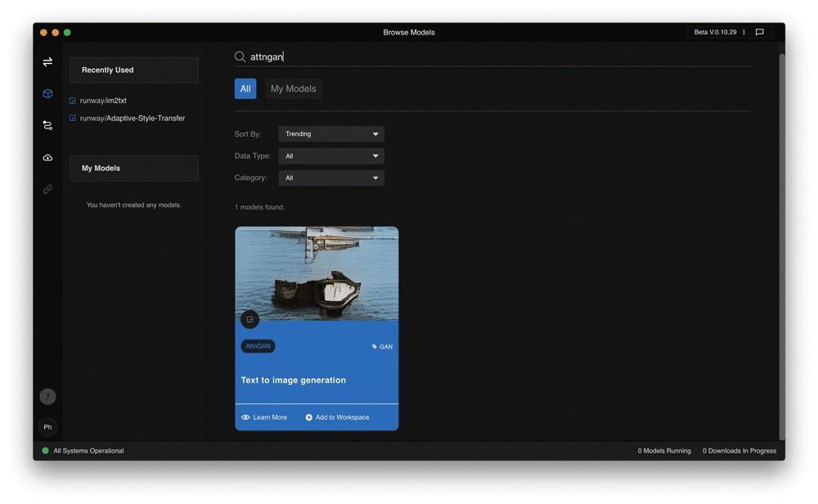The width and height of the screenshot is (818, 504).
Task: Open runway/im2txt from Recently Used
Action: click(x=103, y=101)
